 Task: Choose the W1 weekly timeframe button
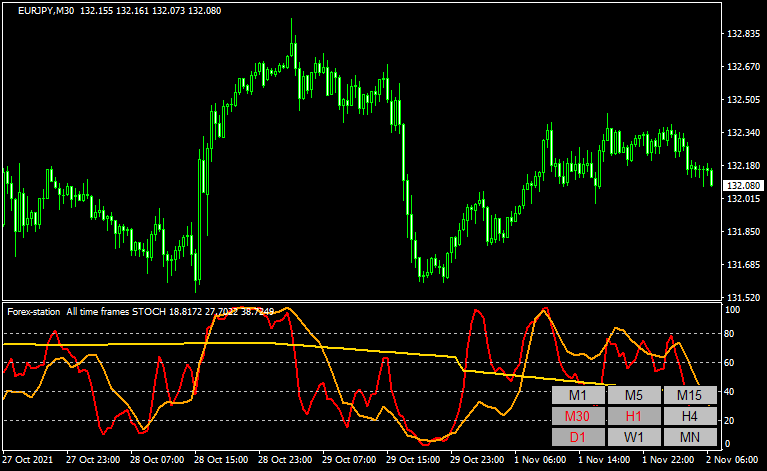[x=634, y=437]
